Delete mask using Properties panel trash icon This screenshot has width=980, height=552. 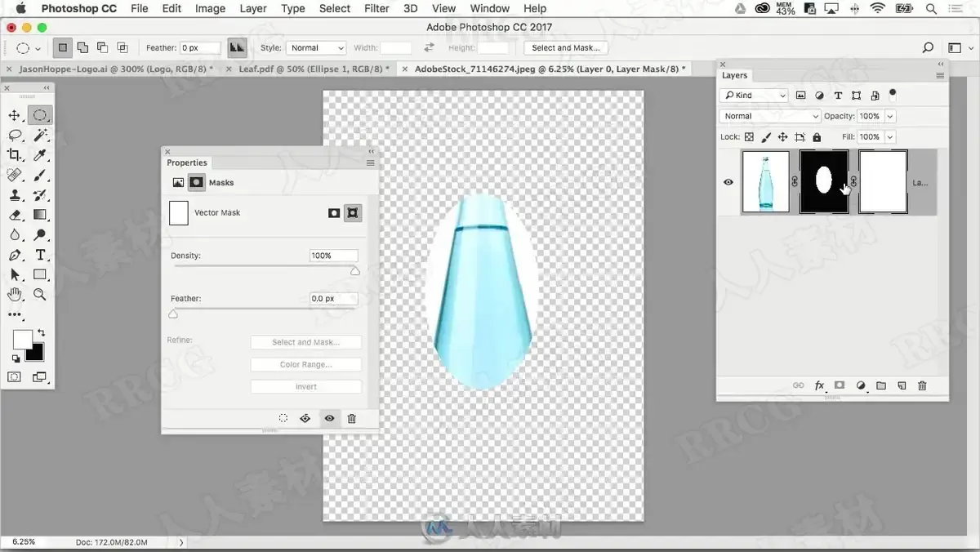click(352, 418)
